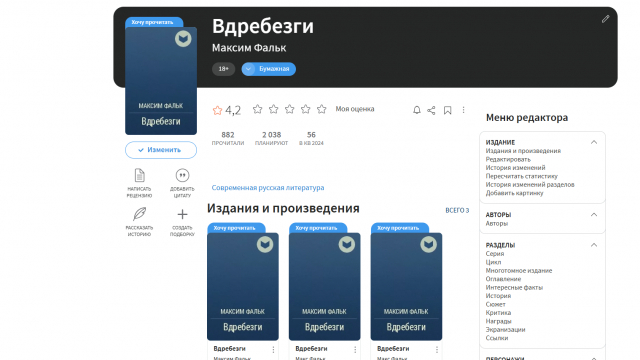Open third edition cover thumbnail
640x360 pixels.
tap(406, 287)
